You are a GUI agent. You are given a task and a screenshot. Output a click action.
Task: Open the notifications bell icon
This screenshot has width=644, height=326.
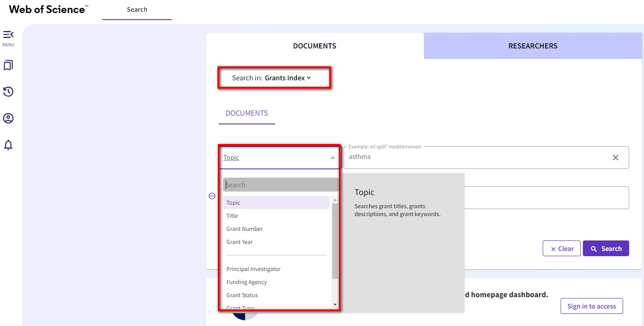click(8, 145)
